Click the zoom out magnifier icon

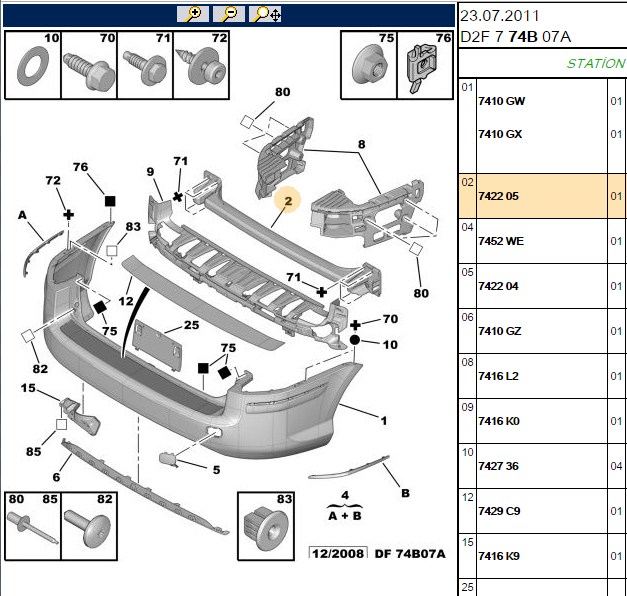click(x=229, y=14)
